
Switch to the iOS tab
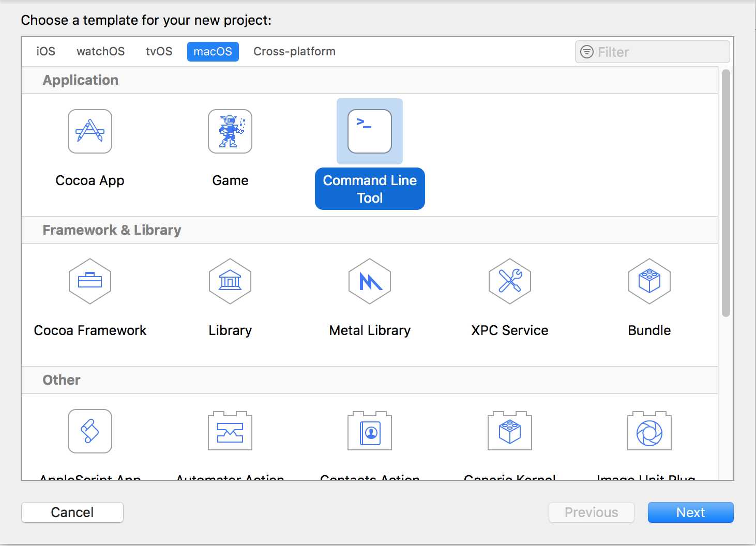pos(46,52)
